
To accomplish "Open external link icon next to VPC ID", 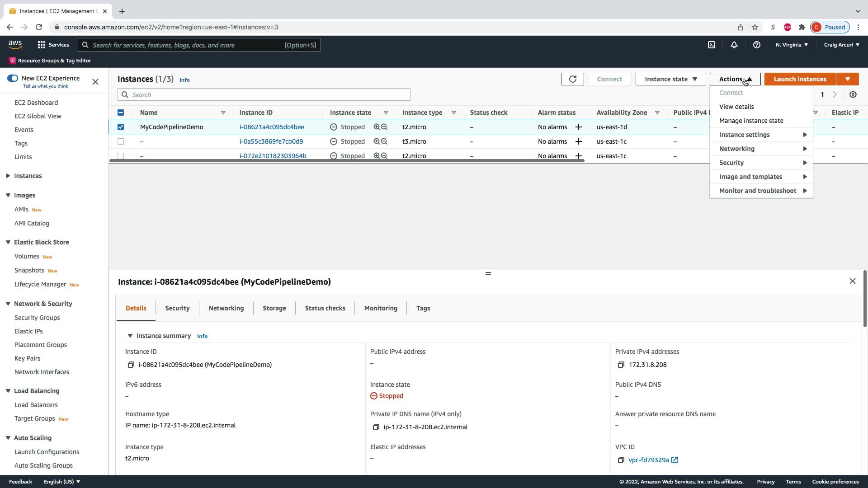I will point(675,460).
